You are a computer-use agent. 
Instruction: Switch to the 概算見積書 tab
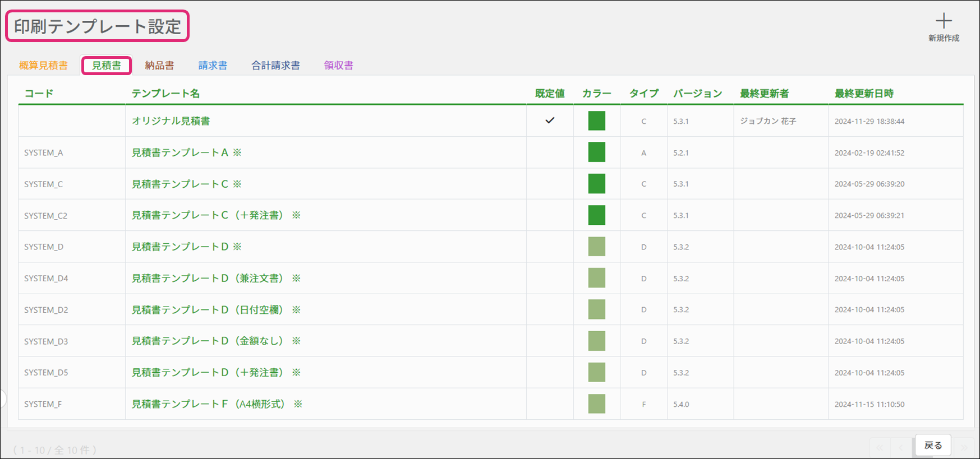[x=43, y=66]
